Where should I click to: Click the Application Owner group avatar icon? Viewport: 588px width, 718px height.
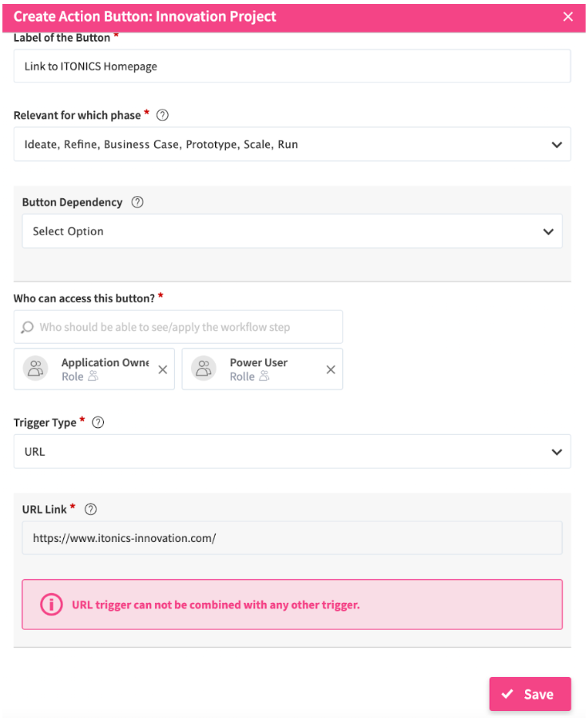click(x=35, y=369)
